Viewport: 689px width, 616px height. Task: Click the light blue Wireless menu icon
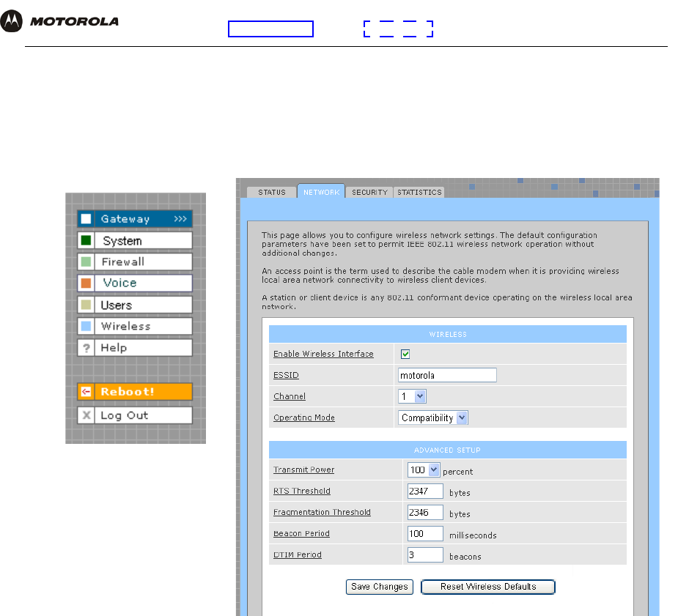coord(86,326)
